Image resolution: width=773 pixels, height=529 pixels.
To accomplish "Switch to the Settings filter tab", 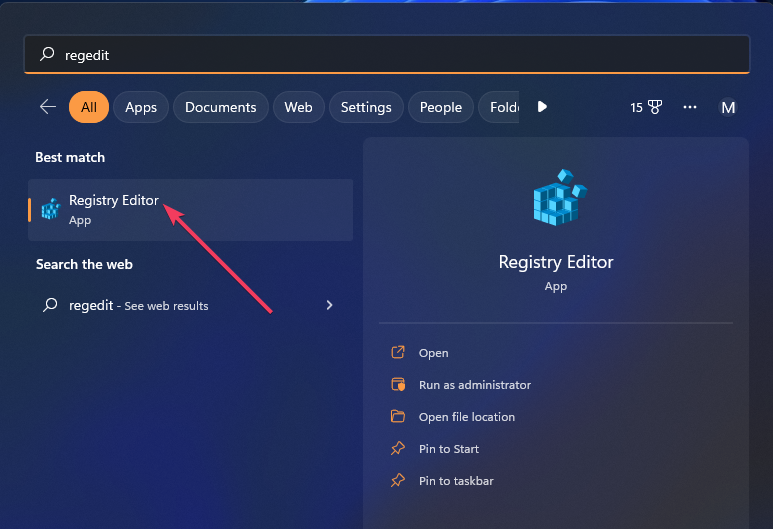I will point(366,107).
